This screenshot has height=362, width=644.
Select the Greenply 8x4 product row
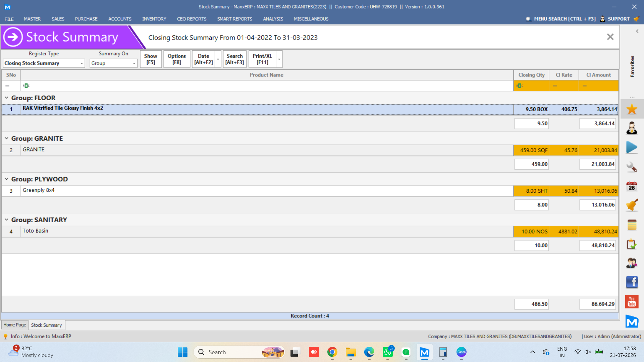310,191
